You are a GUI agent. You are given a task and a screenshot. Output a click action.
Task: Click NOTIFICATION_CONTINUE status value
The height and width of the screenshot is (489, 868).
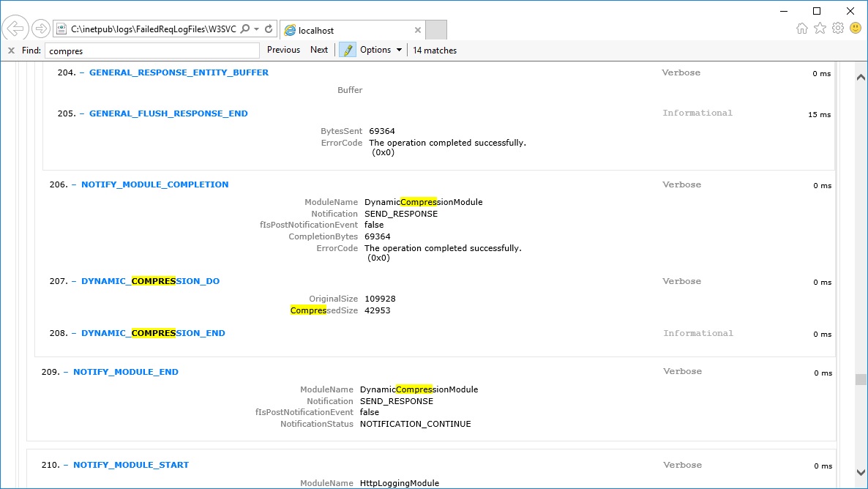tap(415, 424)
